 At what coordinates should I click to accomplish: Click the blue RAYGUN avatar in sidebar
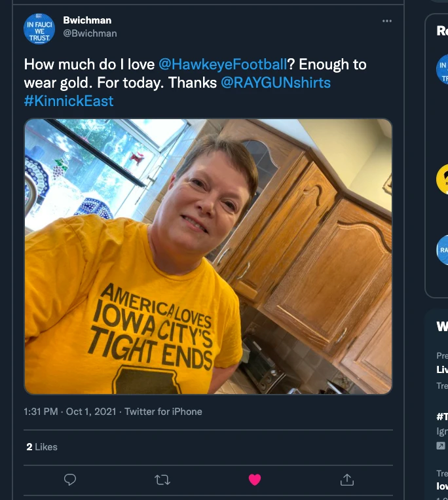[x=443, y=249]
